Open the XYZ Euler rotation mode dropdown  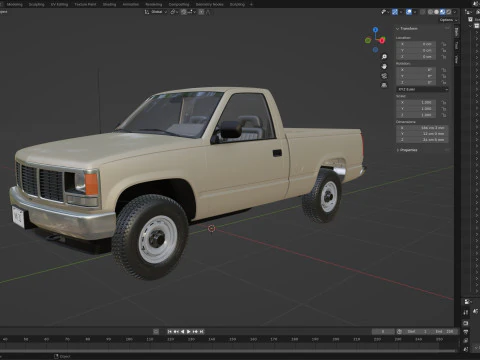[x=422, y=89]
